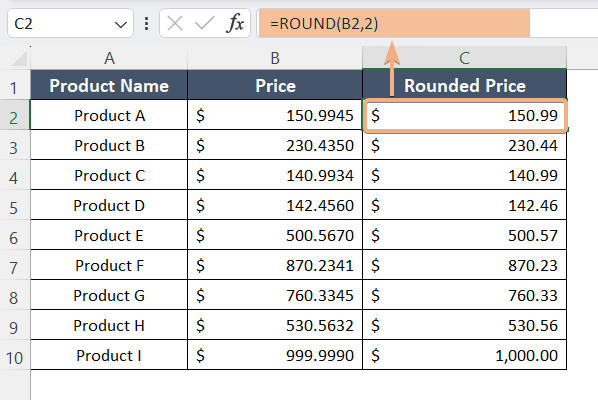Select the Product C cell

tap(109, 175)
